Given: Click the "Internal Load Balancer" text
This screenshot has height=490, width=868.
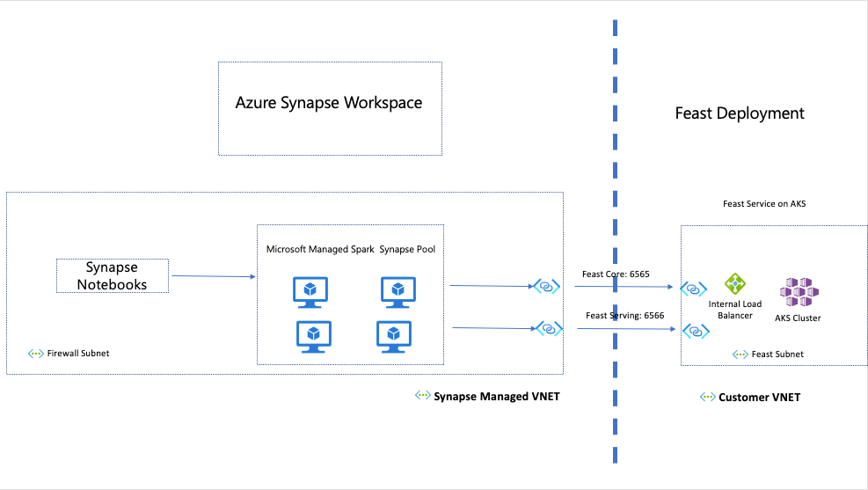Looking at the screenshot, I should coord(735,310).
